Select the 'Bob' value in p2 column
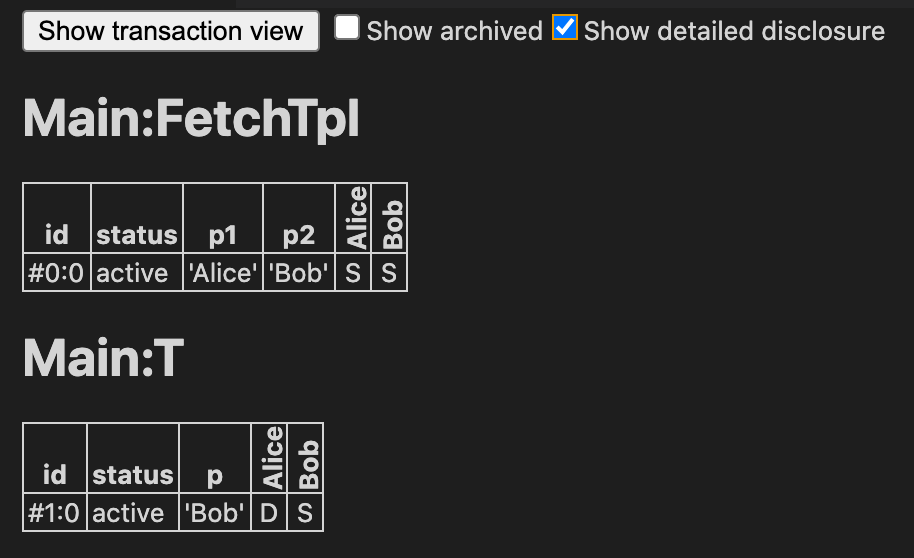This screenshot has width=914, height=558. point(298,273)
